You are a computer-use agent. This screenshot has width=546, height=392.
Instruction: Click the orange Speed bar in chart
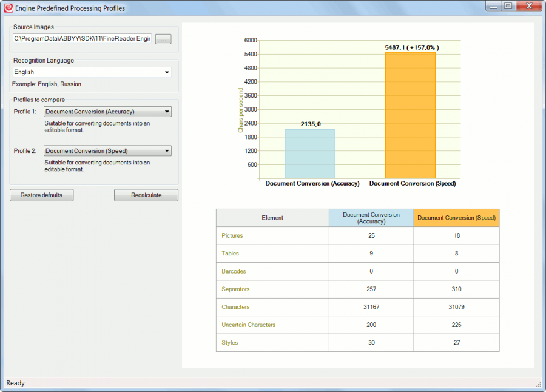(410, 115)
